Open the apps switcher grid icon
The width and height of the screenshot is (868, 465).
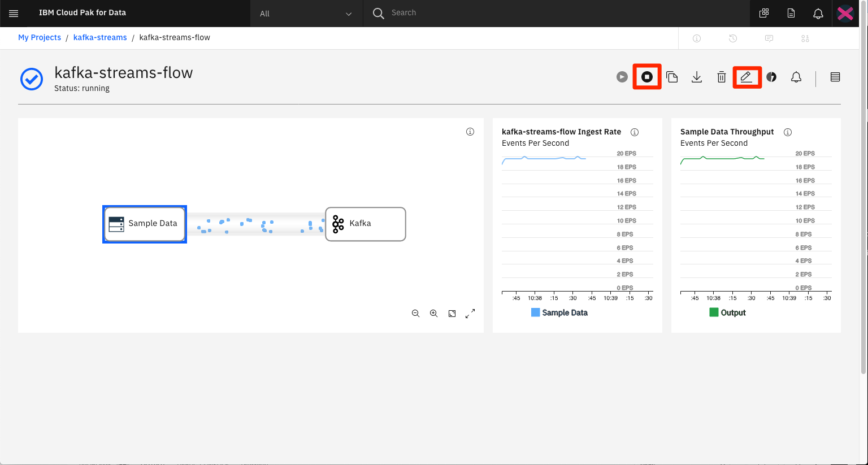[764, 13]
